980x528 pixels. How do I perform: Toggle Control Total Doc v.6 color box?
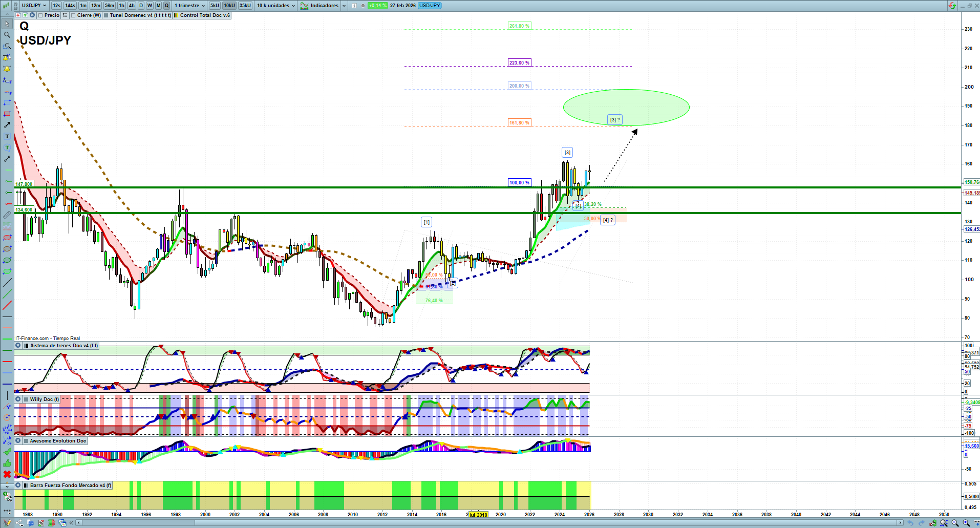tap(176, 15)
